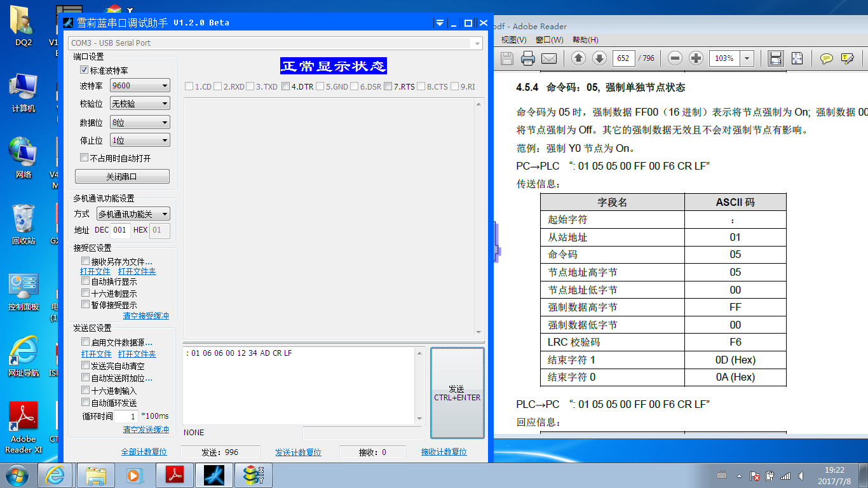868x488 pixels.
Task: Click the email envelope icon in Reader toolbar
Action: click(548, 58)
